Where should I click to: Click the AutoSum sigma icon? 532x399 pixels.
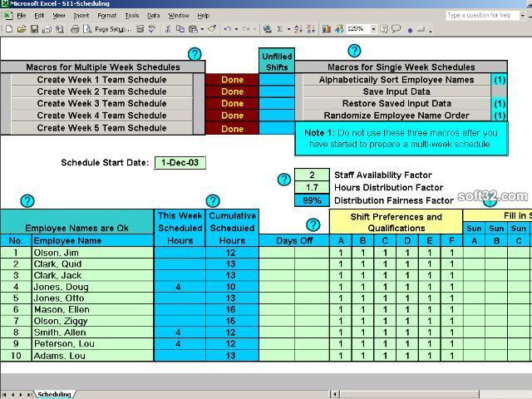point(280,30)
